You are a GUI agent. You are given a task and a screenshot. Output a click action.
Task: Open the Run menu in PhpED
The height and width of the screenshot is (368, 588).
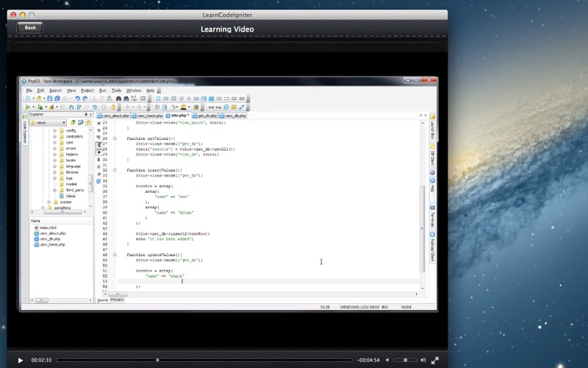[x=102, y=91]
